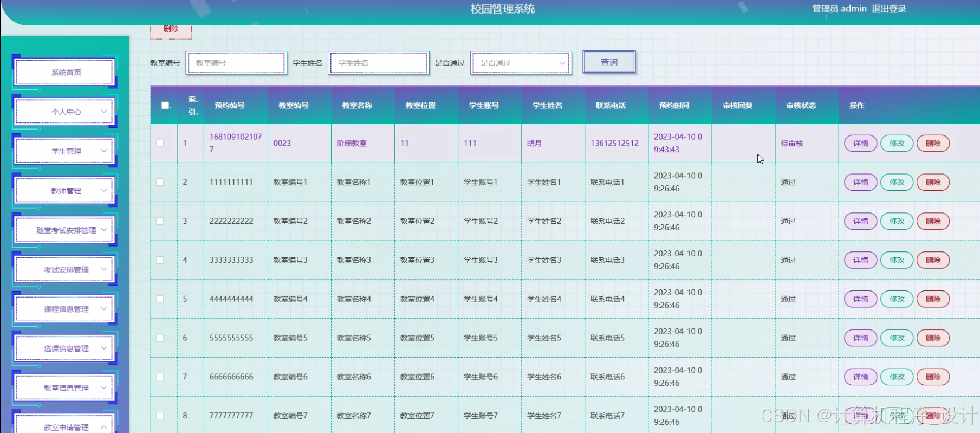
Task: Click the 删除 batch delete button at top
Action: pyautogui.click(x=171, y=30)
